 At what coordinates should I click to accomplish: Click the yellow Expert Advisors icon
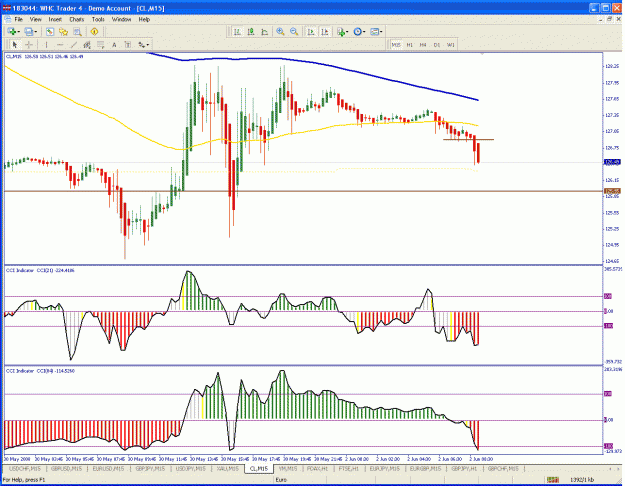(94, 31)
